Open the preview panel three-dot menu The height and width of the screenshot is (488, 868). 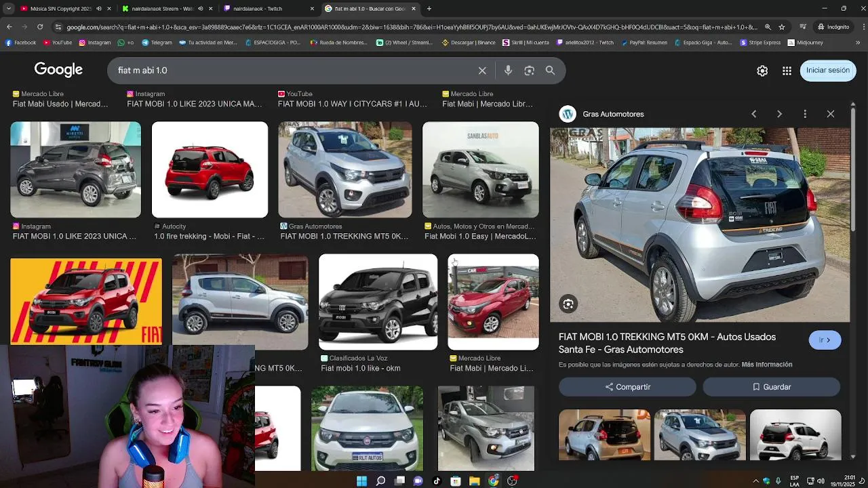pyautogui.click(x=805, y=114)
